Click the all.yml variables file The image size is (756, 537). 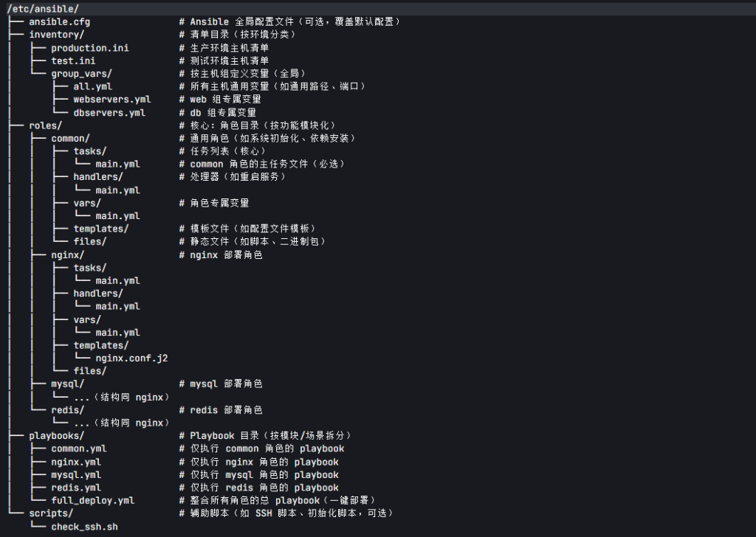tap(92, 86)
